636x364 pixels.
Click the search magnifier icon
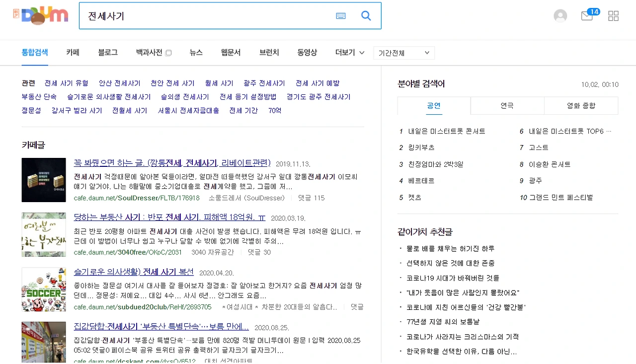point(366,15)
